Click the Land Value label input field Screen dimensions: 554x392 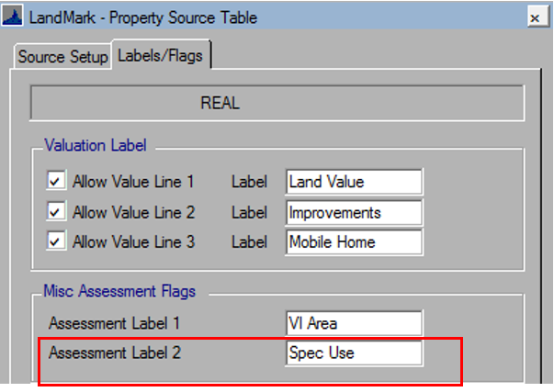click(x=354, y=182)
